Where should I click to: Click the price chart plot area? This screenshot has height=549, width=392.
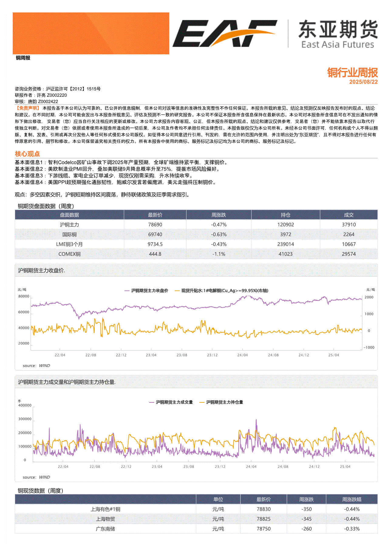[196, 322]
